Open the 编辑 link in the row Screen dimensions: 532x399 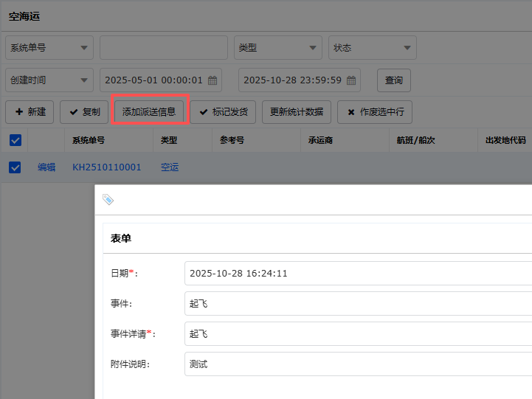click(46, 167)
